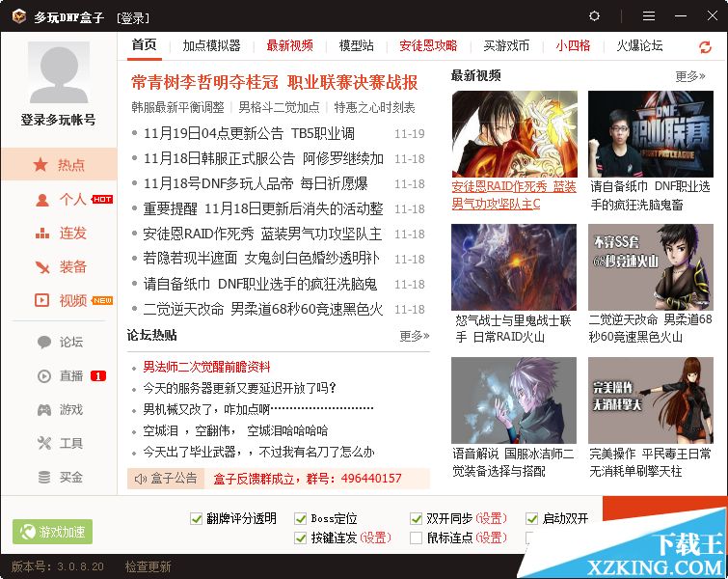This screenshot has height=579, width=728.
Task: Open settings gear icon in title bar
Action: coord(594,16)
